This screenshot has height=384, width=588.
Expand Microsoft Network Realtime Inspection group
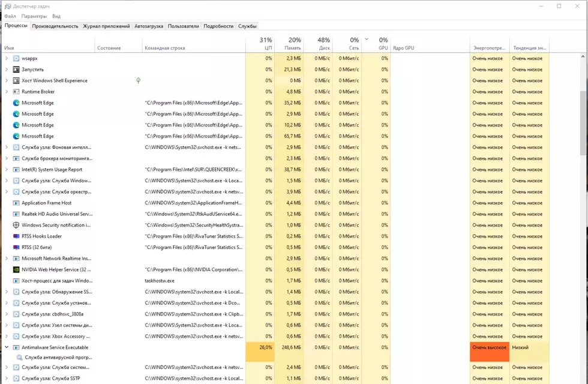click(x=7, y=259)
